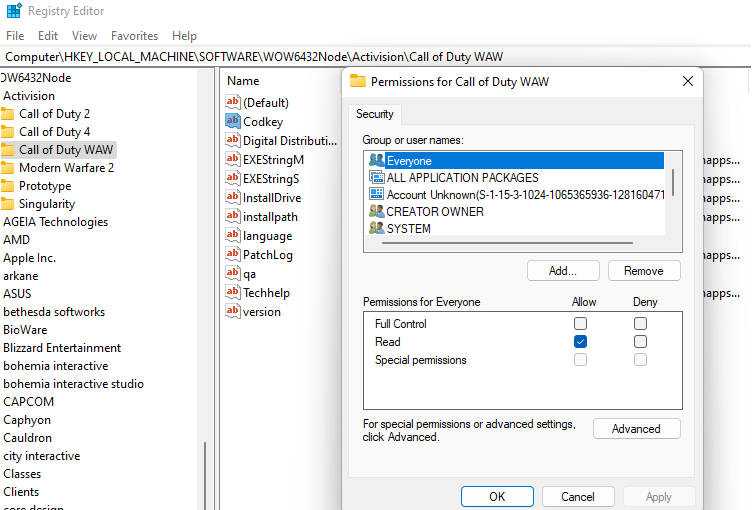Click the language value icon

tap(232, 235)
